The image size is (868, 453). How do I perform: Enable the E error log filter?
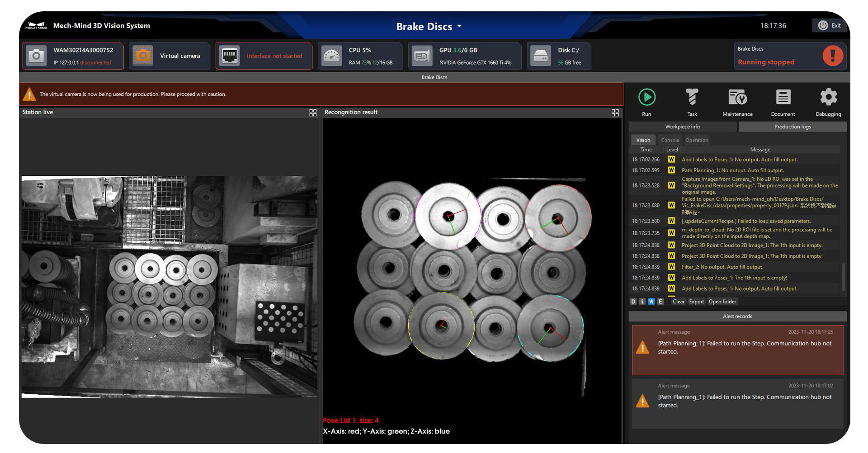pos(660,301)
